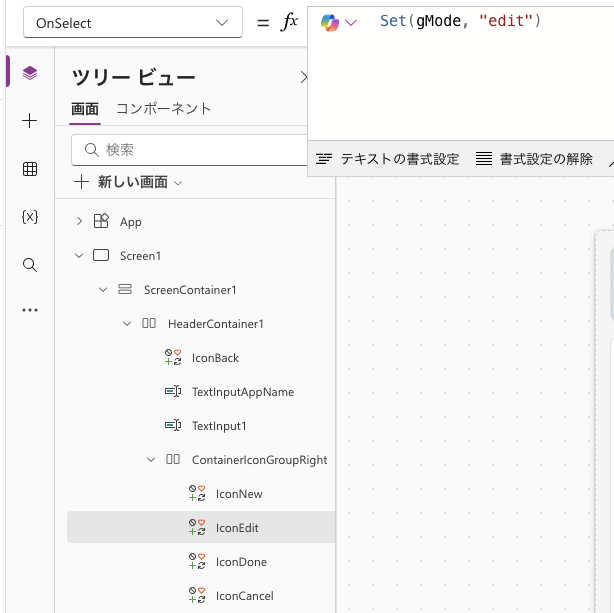This screenshot has height=613, width=614.
Task: Select the IconDone label
Action: pyautogui.click(x=241, y=562)
